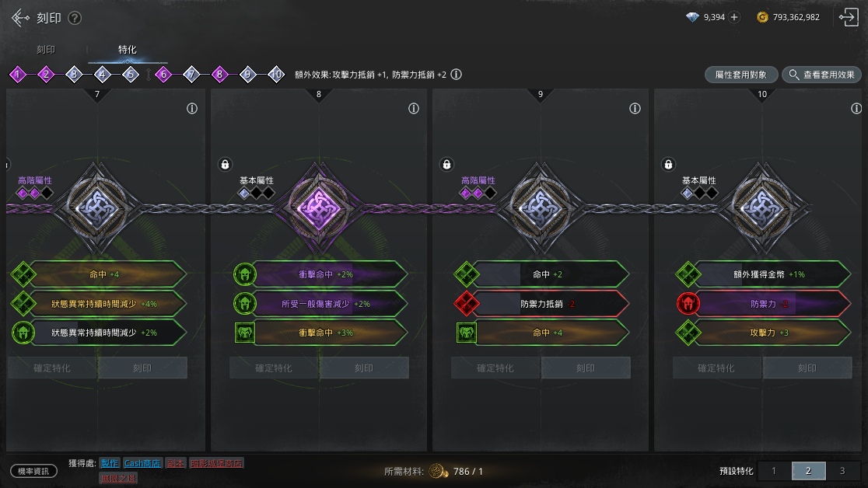Toggle the lock icon on slot 9
Viewport: 868px width, 488px height.
point(446,164)
